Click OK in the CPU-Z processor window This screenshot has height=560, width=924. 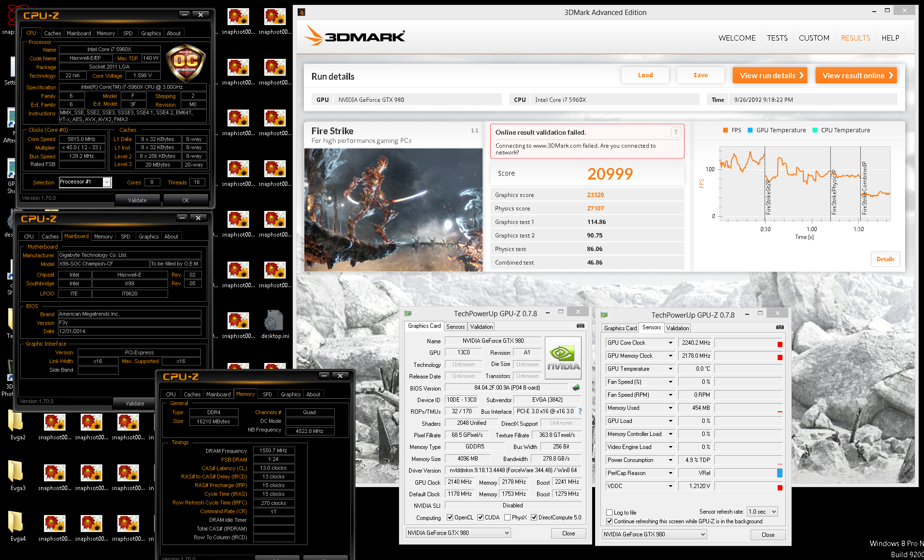(185, 200)
